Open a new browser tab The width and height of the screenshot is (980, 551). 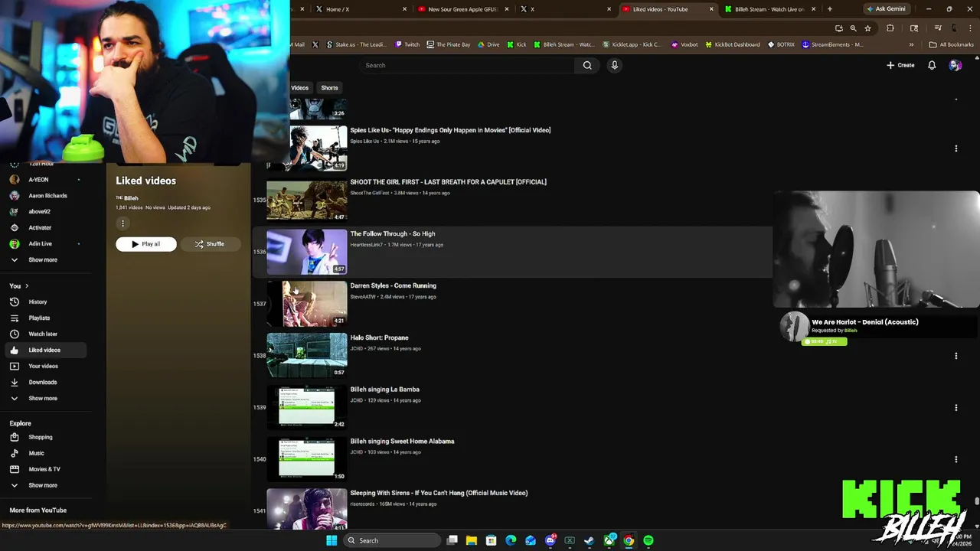coord(829,9)
